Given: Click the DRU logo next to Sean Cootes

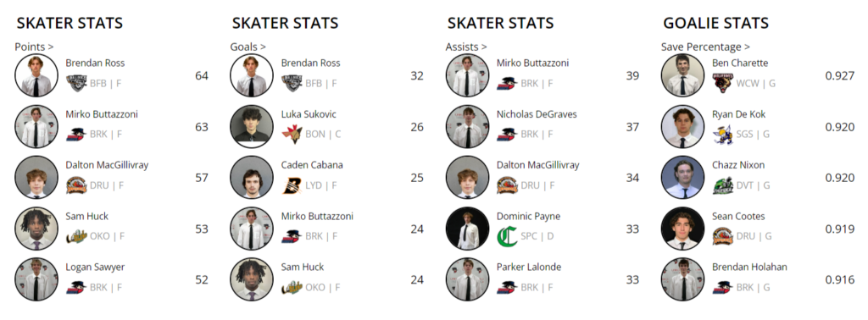Looking at the screenshot, I should coord(723,236).
